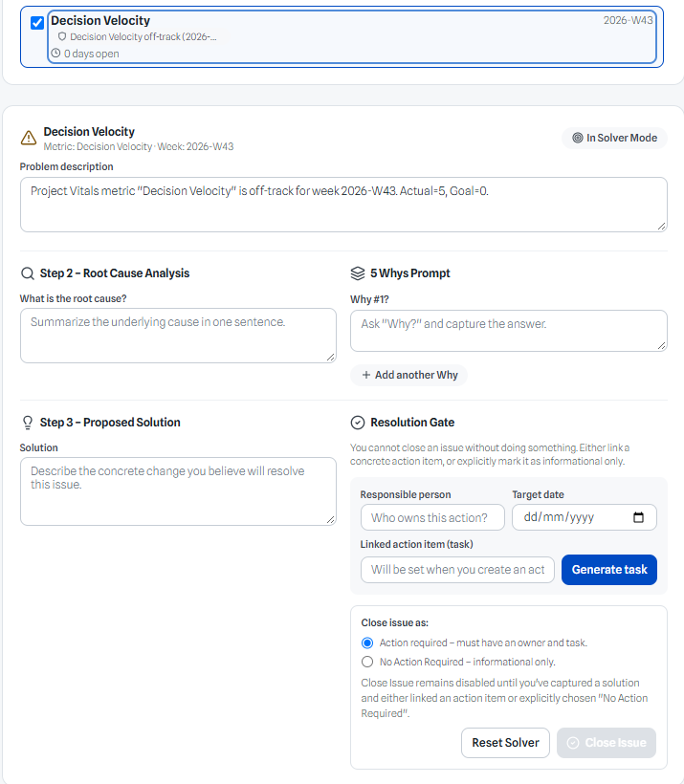Focus the Solution text area
Image resolution: width=684 pixels, height=784 pixels.
[x=178, y=491]
